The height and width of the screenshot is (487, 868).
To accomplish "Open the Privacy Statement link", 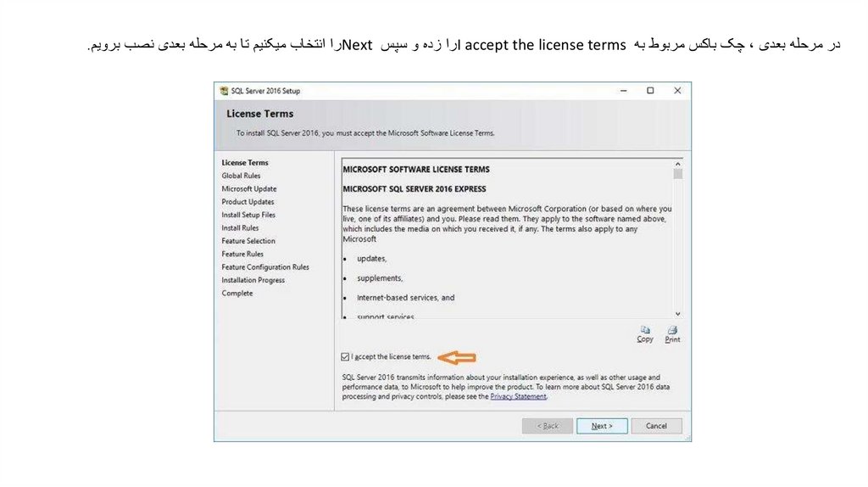I will [519, 396].
